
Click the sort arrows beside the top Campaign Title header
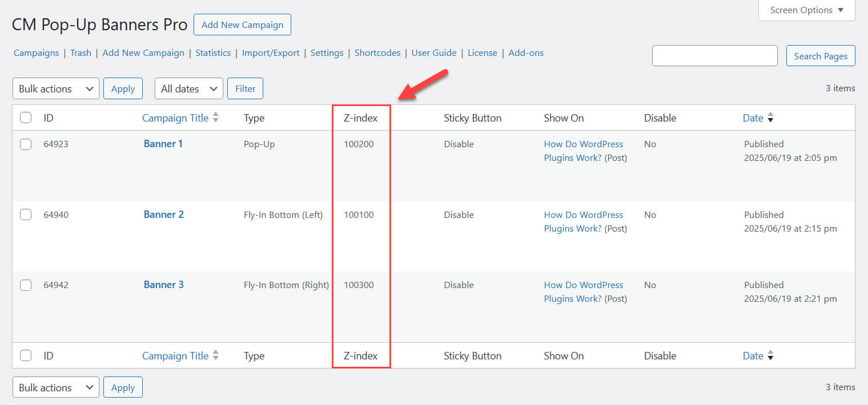(x=215, y=118)
